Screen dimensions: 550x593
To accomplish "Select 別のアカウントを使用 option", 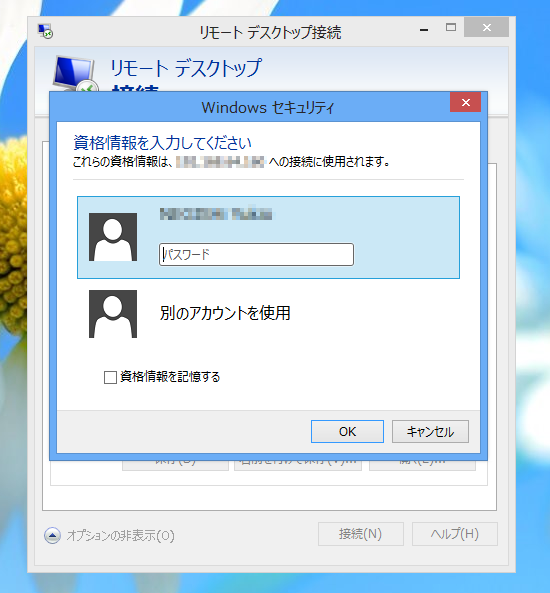I will (x=225, y=313).
